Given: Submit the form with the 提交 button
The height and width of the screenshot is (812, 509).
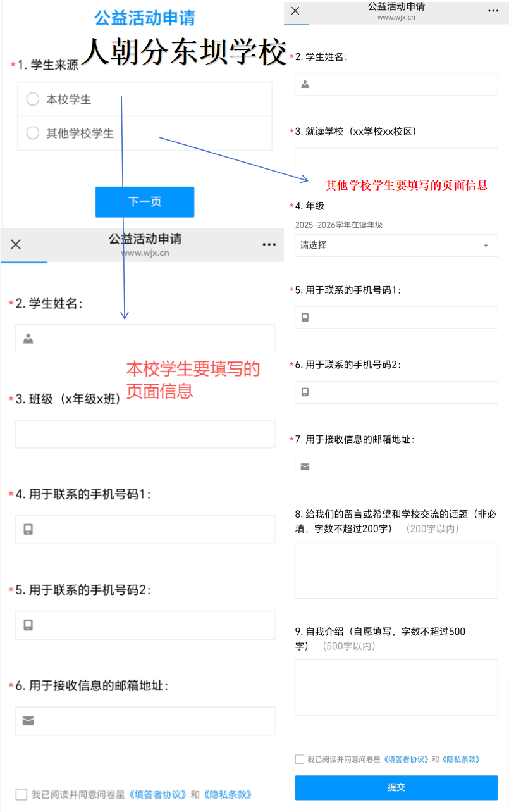Looking at the screenshot, I should pos(396,787).
